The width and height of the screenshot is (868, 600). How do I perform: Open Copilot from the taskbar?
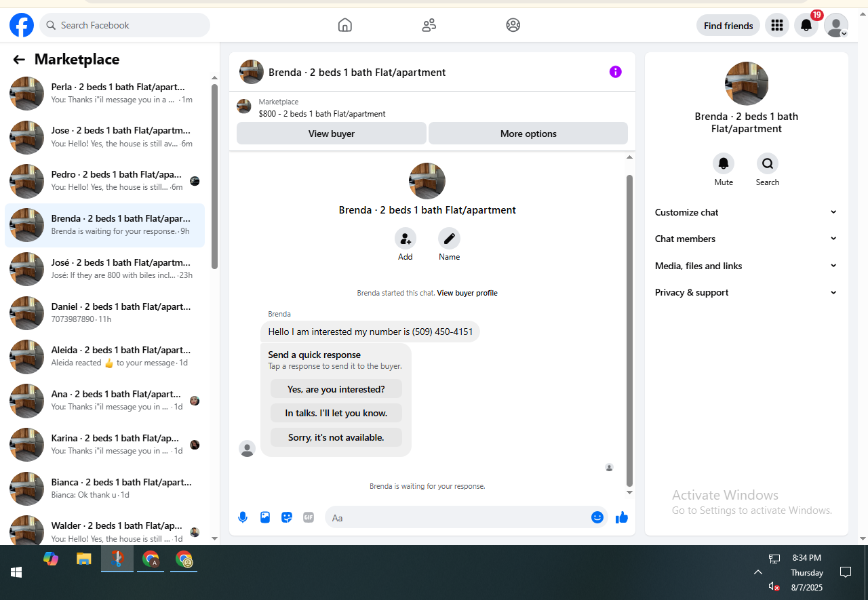click(51, 559)
